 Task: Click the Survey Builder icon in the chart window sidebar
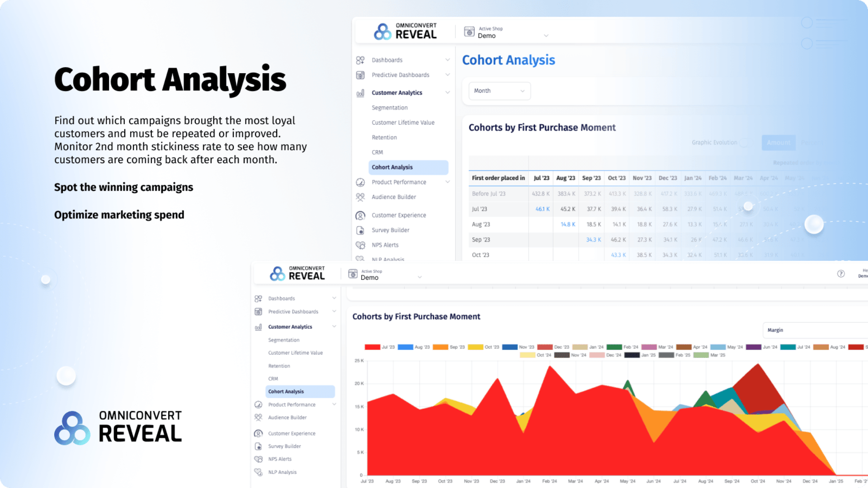(x=258, y=446)
